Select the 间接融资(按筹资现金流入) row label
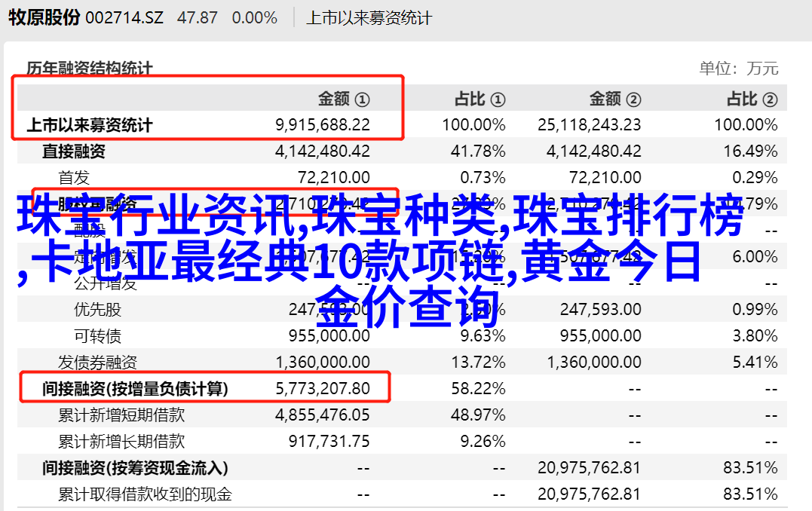Image resolution: width=812 pixels, height=511 pixels. tap(135, 469)
